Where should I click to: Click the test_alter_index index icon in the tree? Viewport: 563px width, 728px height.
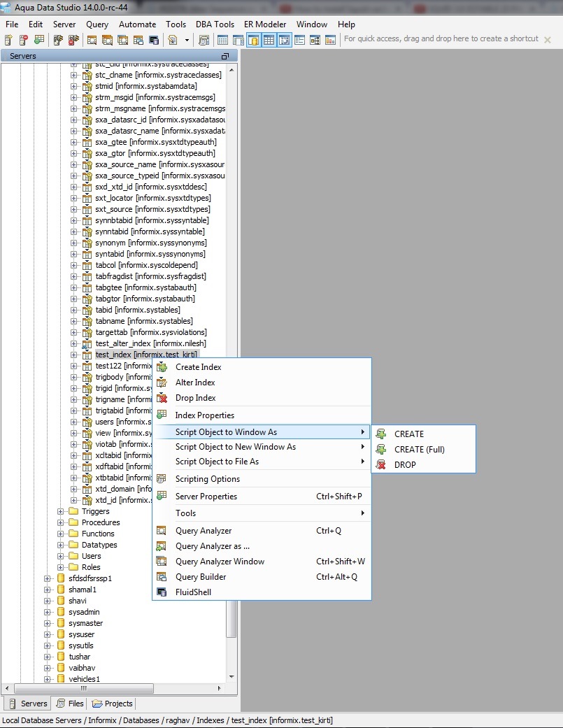(x=86, y=343)
